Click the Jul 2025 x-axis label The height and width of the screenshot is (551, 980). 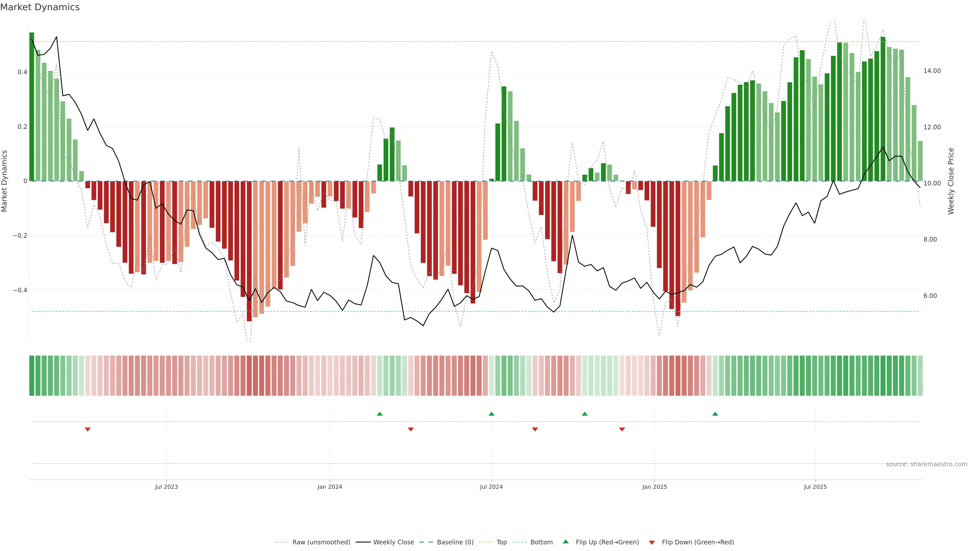815,487
